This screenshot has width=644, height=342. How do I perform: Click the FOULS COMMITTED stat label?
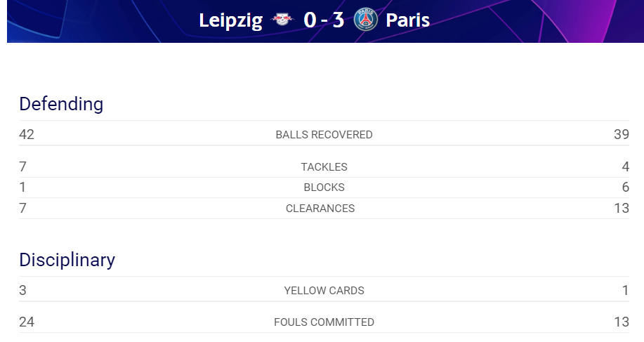coord(324,322)
